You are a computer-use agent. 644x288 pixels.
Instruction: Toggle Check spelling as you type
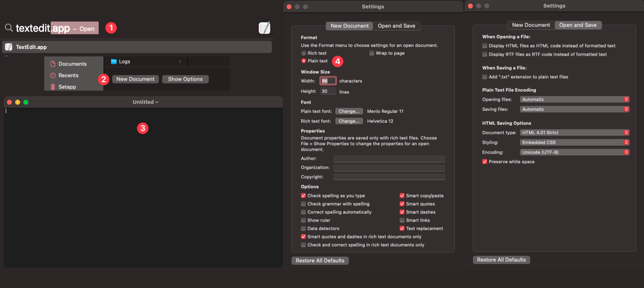[303, 196]
